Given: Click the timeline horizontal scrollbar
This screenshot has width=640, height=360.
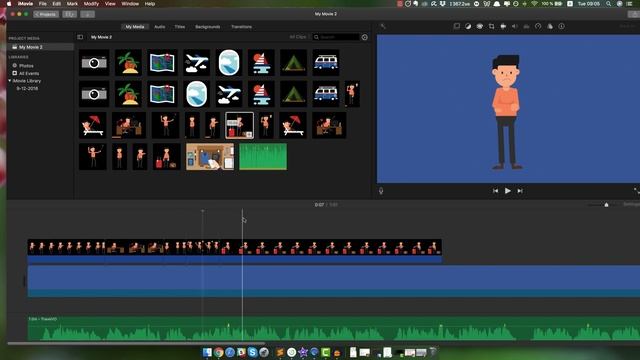Looking at the screenshot, I should tap(137, 343).
